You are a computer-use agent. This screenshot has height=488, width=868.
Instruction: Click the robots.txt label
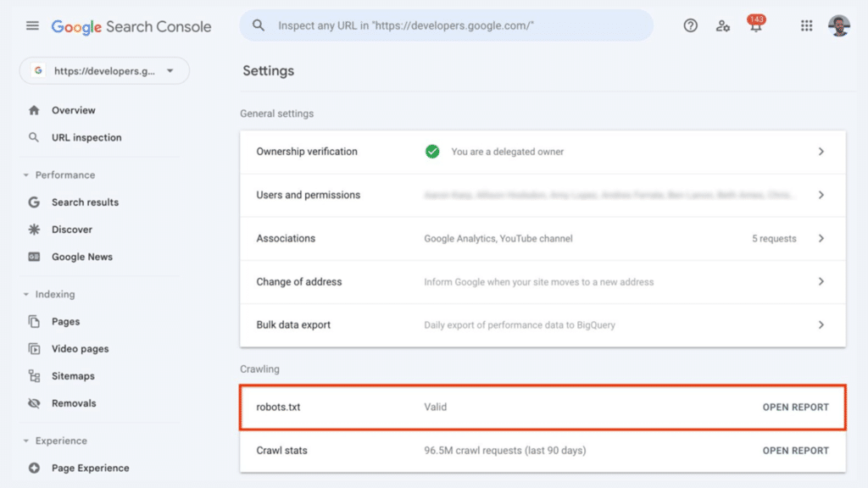pos(278,407)
